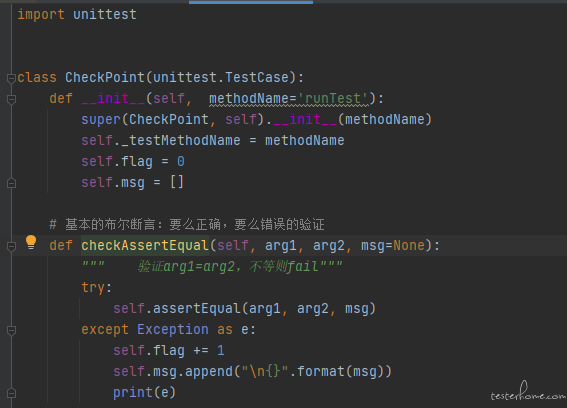Click the unittest.TestCase base class
The height and width of the screenshot is (408, 567).
221,77
